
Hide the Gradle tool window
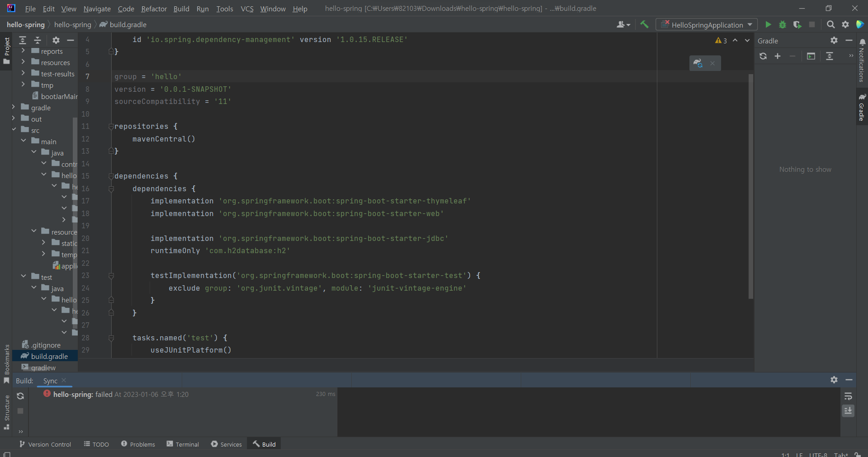(x=849, y=40)
